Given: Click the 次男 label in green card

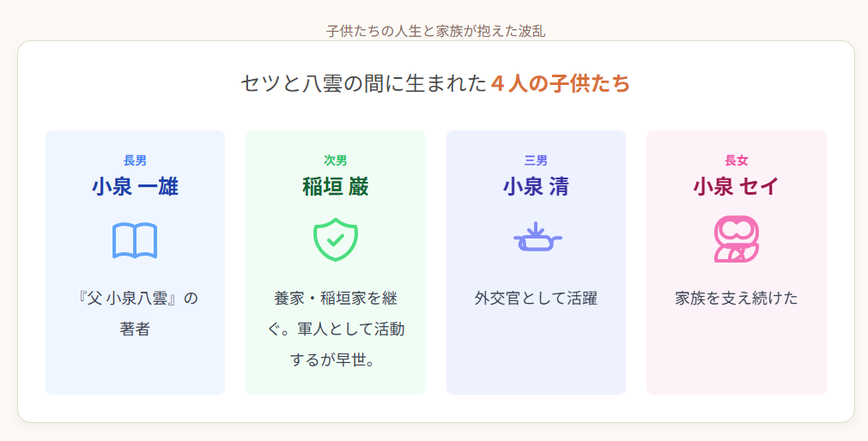Looking at the screenshot, I should tap(335, 160).
